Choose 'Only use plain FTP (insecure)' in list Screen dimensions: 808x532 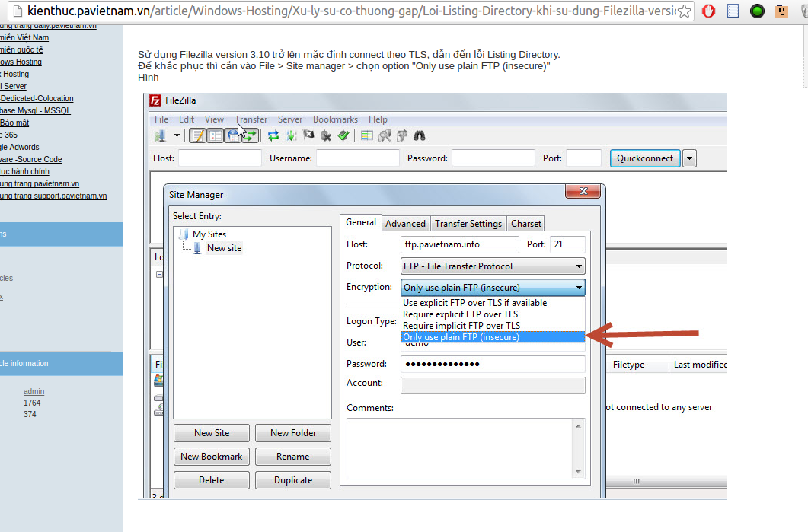pyautogui.click(x=493, y=337)
